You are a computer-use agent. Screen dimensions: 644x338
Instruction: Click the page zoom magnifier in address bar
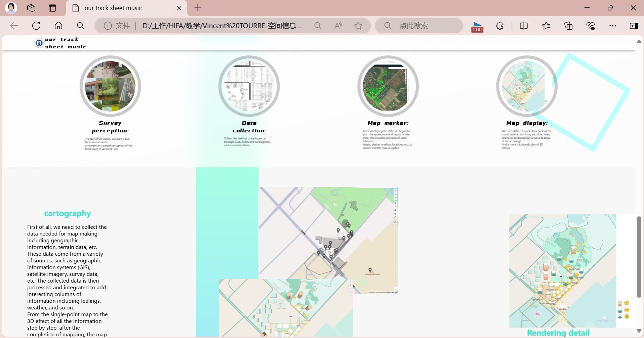click(318, 26)
